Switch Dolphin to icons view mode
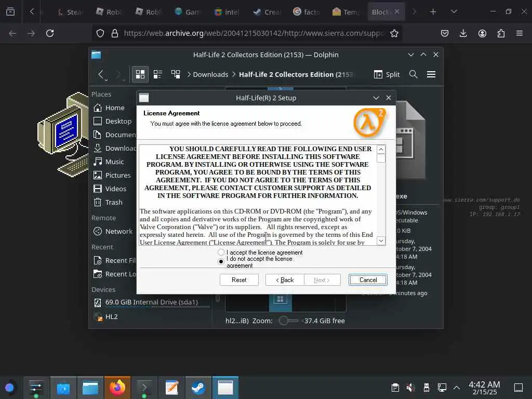Screen dimensions: 532x399 point(140,74)
